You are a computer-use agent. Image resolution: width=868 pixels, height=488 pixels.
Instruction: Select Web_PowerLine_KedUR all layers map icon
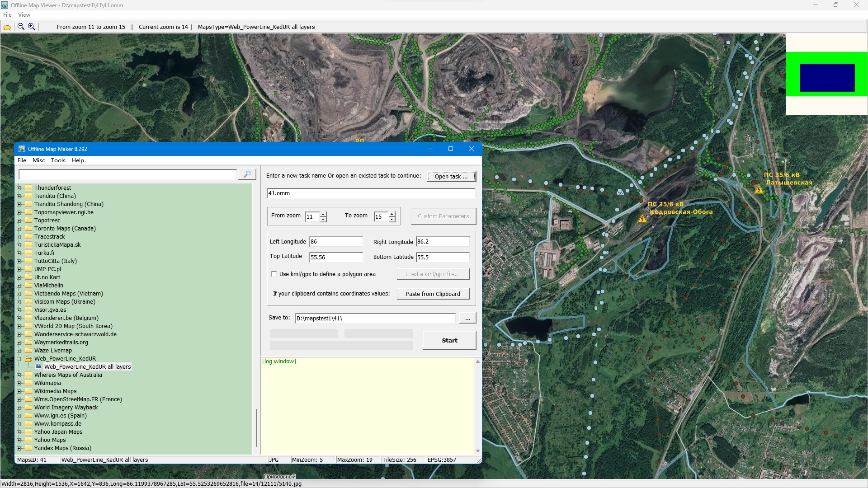pos(39,367)
